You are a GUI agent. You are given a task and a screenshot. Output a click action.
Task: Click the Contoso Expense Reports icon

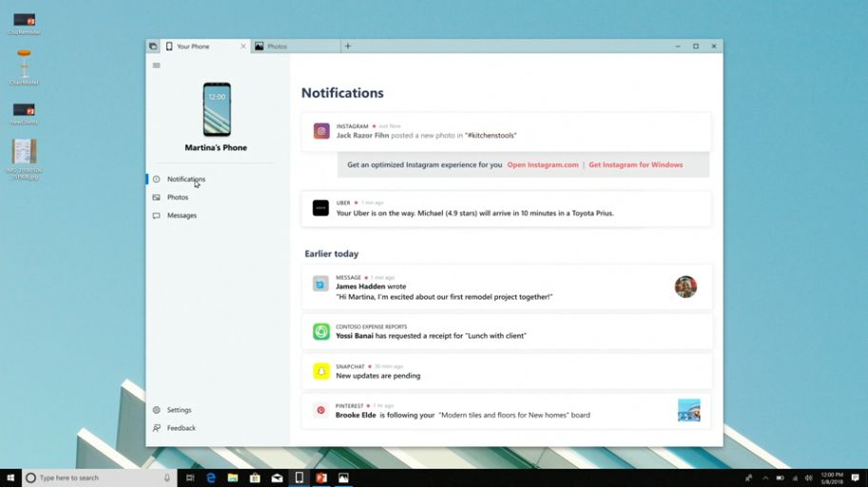321,332
